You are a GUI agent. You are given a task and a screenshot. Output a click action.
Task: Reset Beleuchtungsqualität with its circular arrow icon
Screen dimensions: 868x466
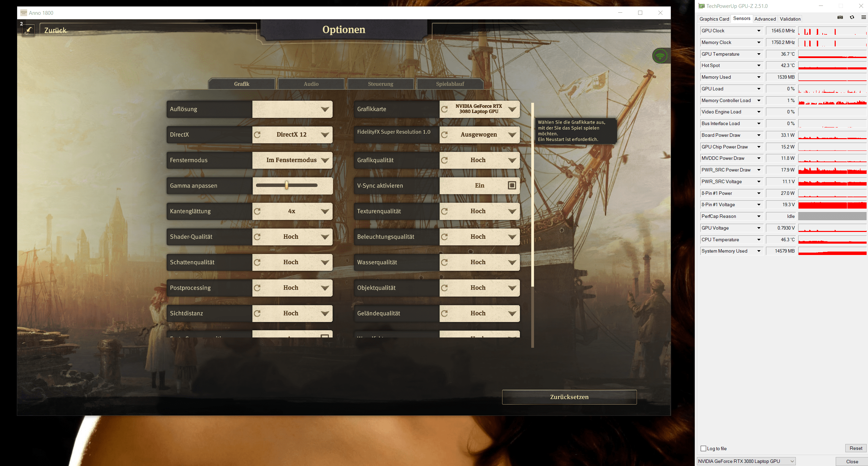445,237
